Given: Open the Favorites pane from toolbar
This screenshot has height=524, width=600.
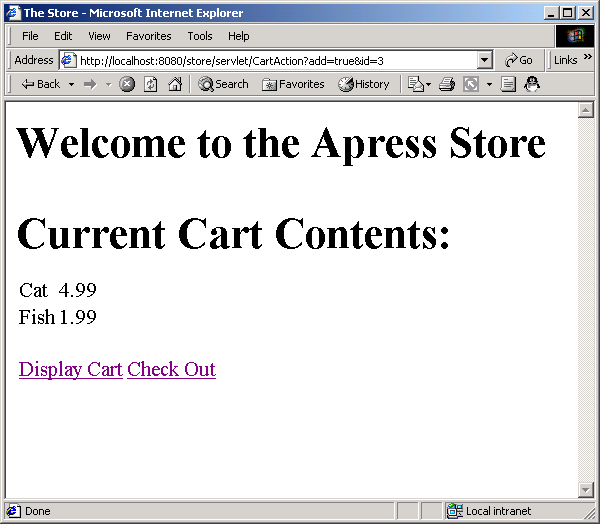Looking at the screenshot, I should (x=293, y=84).
